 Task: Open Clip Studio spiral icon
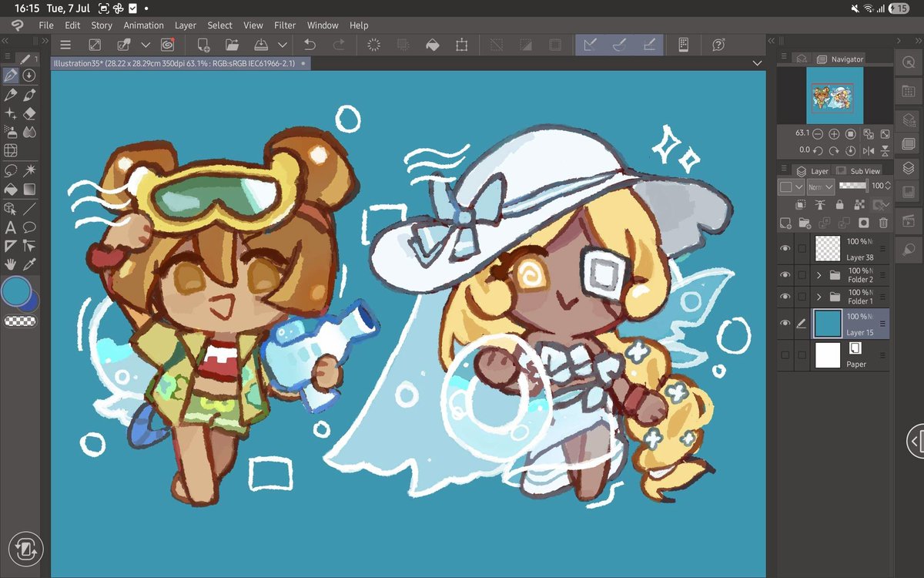[167, 45]
